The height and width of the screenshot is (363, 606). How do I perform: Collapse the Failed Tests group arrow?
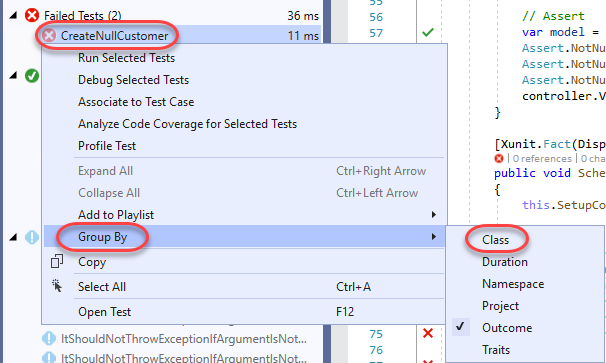coord(13,15)
